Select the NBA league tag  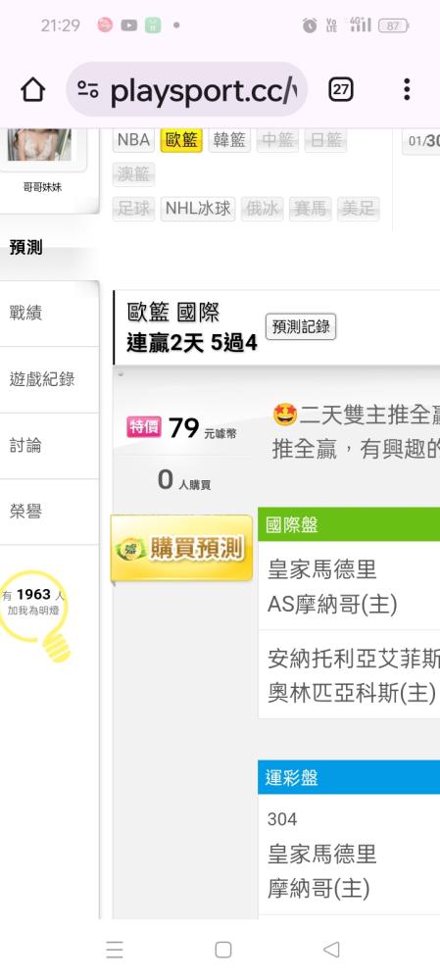(133, 140)
